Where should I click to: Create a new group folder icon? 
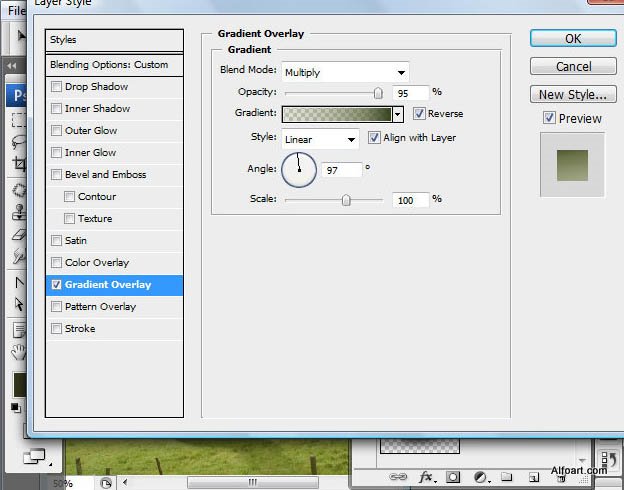tap(507, 477)
